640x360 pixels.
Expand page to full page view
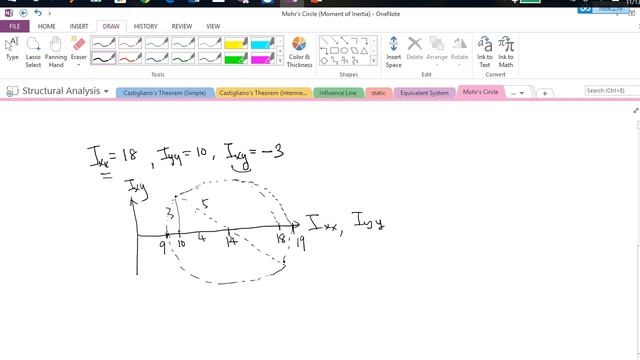tap(636, 111)
